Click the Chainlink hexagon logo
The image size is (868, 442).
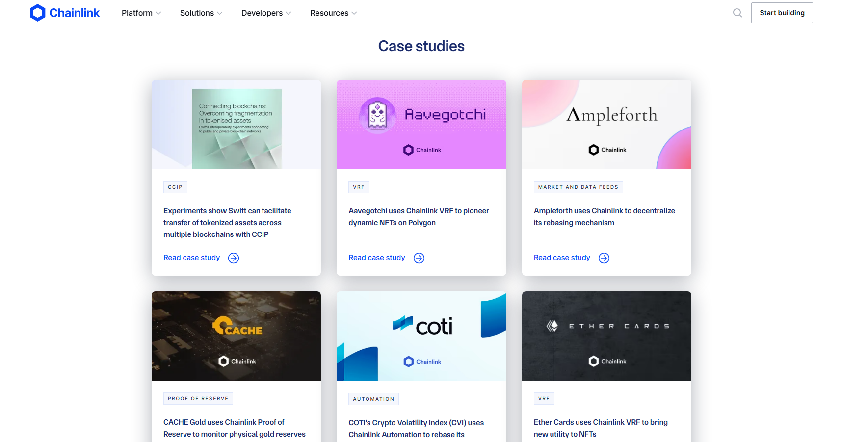coord(38,13)
